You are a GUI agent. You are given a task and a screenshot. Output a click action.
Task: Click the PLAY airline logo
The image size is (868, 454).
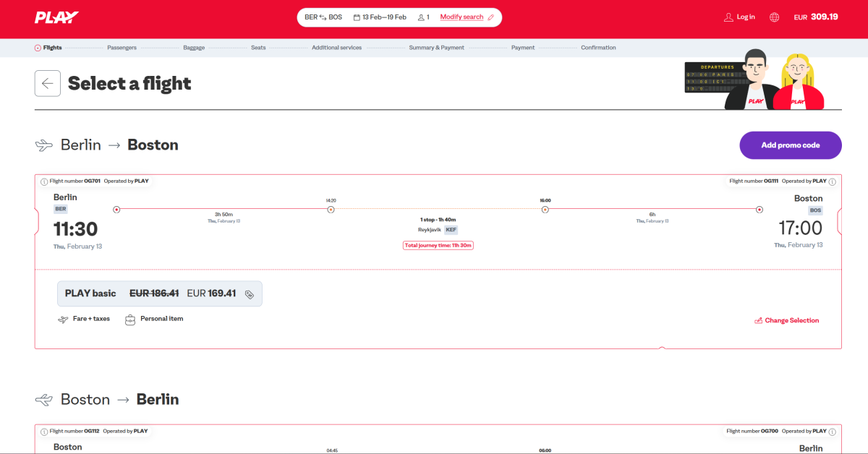tap(56, 17)
